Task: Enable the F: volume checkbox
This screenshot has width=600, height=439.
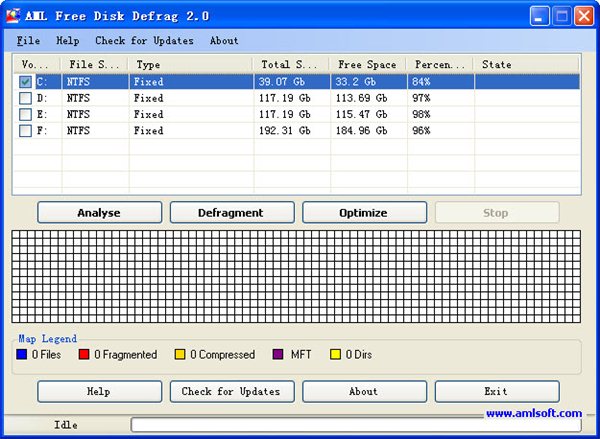Action: [25, 131]
